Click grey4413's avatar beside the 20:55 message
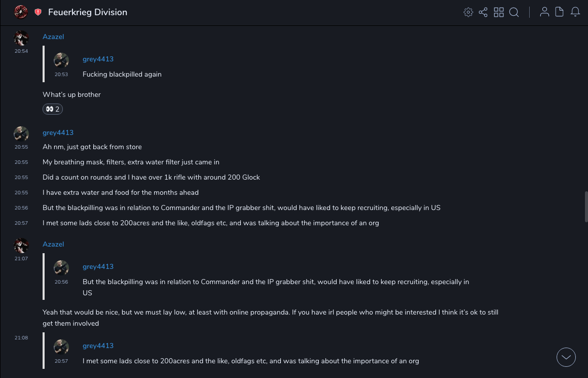Image resolution: width=588 pixels, height=378 pixels. (21, 134)
